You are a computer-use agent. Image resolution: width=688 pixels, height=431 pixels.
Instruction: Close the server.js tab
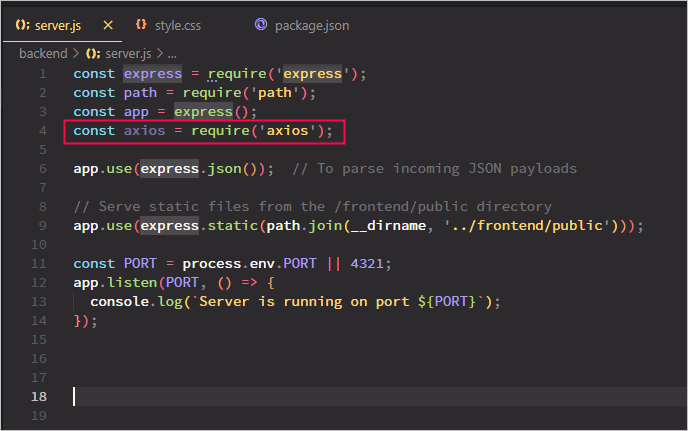[108, 25]
